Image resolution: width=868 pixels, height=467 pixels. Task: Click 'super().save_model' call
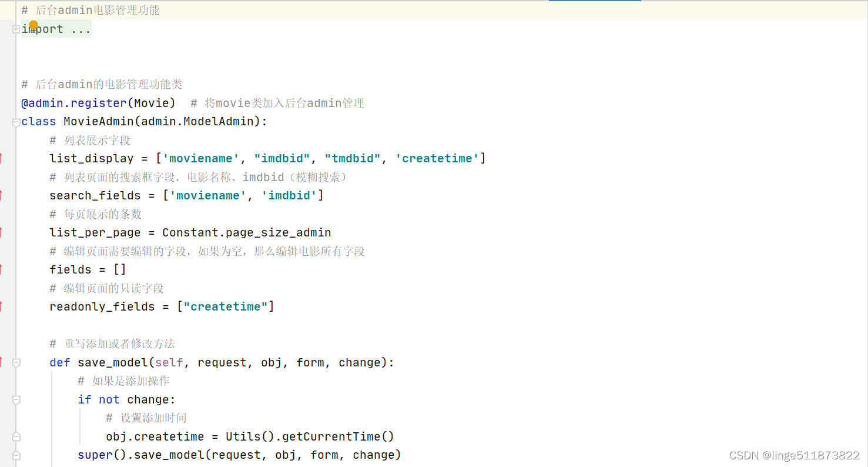[x=141, y=455]
